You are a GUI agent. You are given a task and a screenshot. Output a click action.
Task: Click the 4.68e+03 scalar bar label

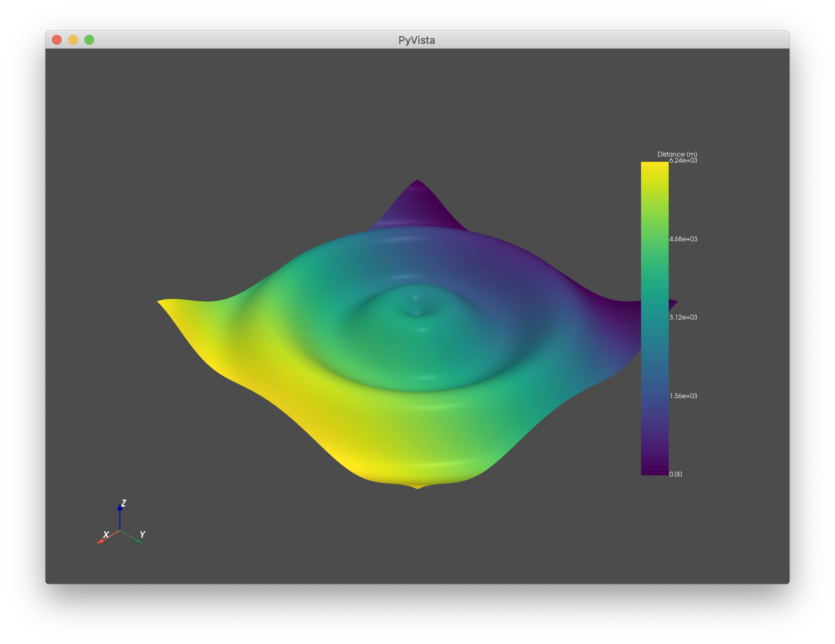point(683,239)
